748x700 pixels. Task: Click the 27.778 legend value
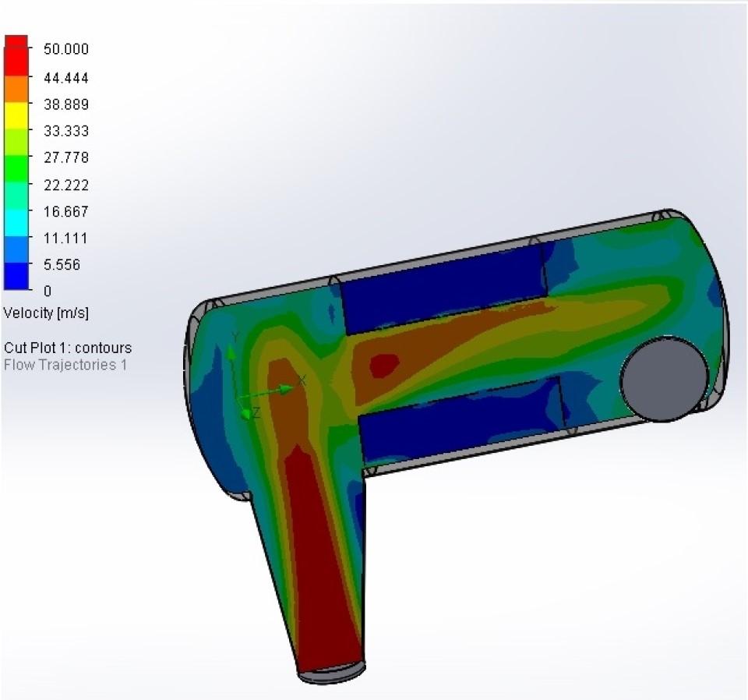tap(65, 157)
